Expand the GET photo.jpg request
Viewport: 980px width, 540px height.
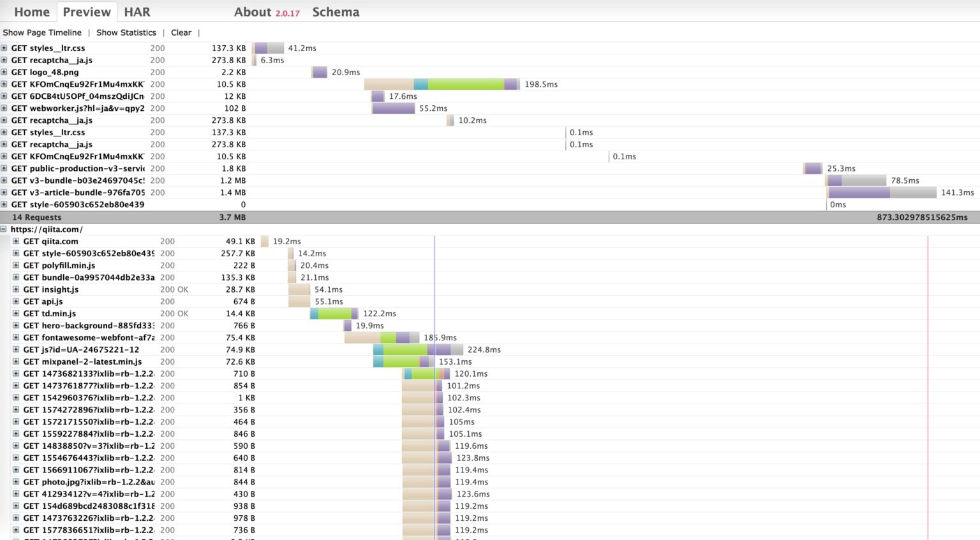tap(16, 482)
